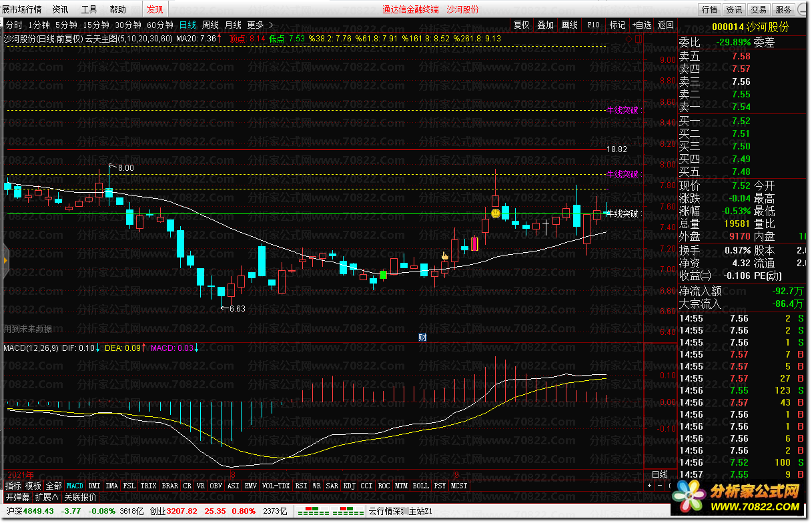Click the 服务 service button
This screenshot has height=523, width=812.
[x=783, y=9]
